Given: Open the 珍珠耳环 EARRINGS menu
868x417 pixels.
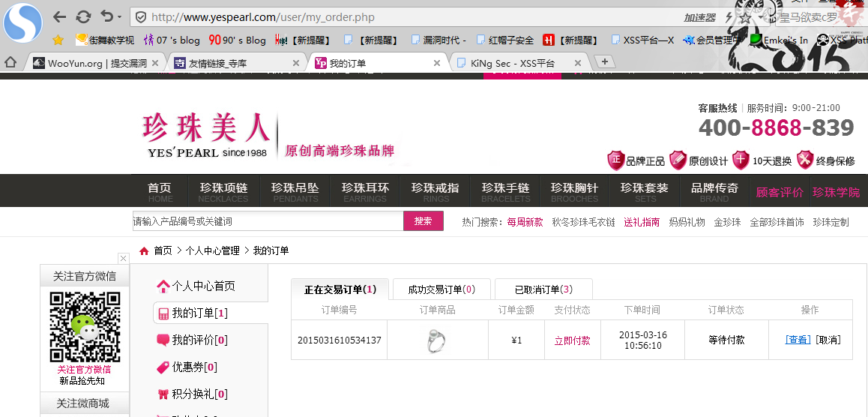Looking at the screenshot, I should 365,192.
